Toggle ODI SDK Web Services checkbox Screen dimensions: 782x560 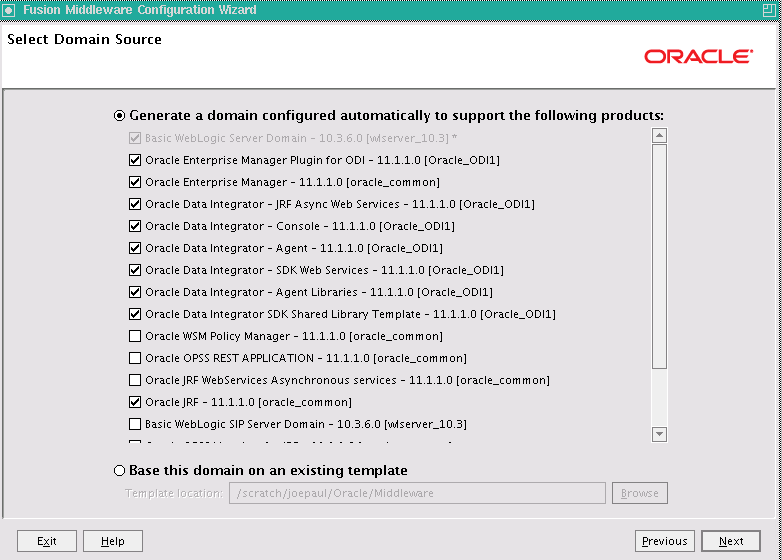(135, 270)
